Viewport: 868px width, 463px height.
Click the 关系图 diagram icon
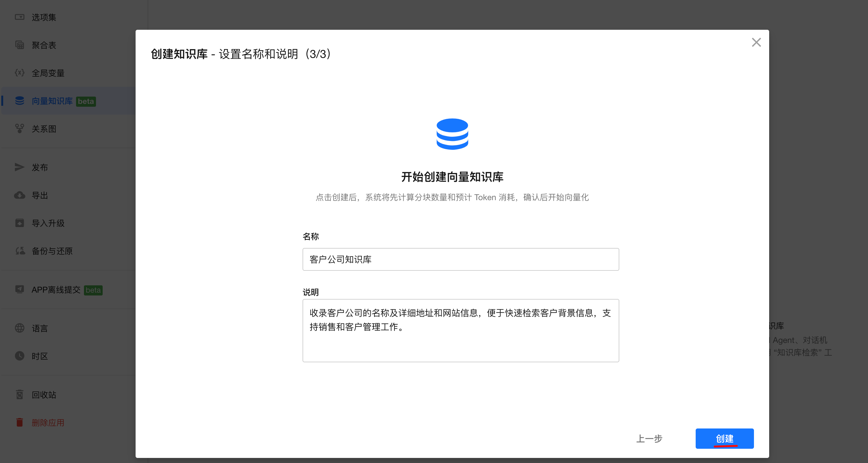pyautogui.click(x=20, y=128)
